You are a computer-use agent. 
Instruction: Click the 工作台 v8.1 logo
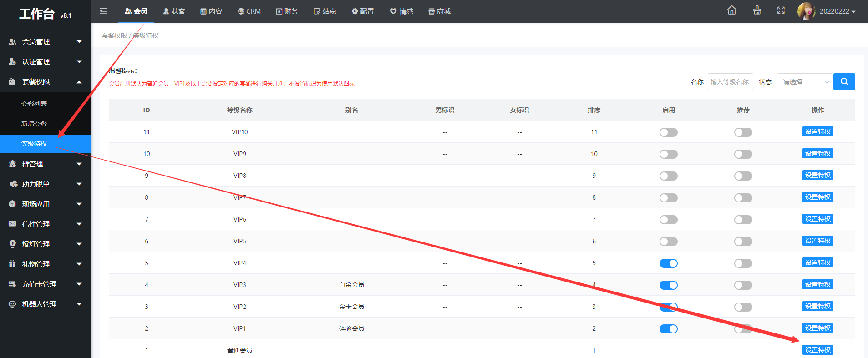point(45,14)
